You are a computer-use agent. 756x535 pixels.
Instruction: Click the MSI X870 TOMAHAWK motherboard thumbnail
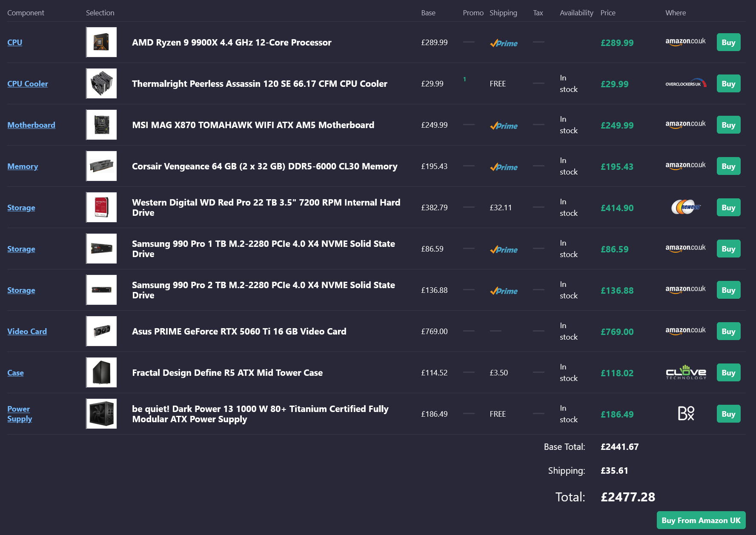[x=101, y=125]
